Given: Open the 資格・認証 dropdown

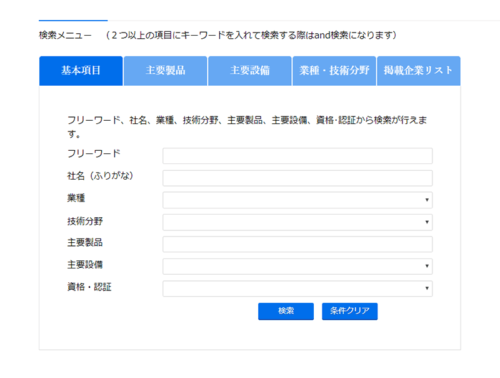Looking at the screenshot, I should coord(298,288).
